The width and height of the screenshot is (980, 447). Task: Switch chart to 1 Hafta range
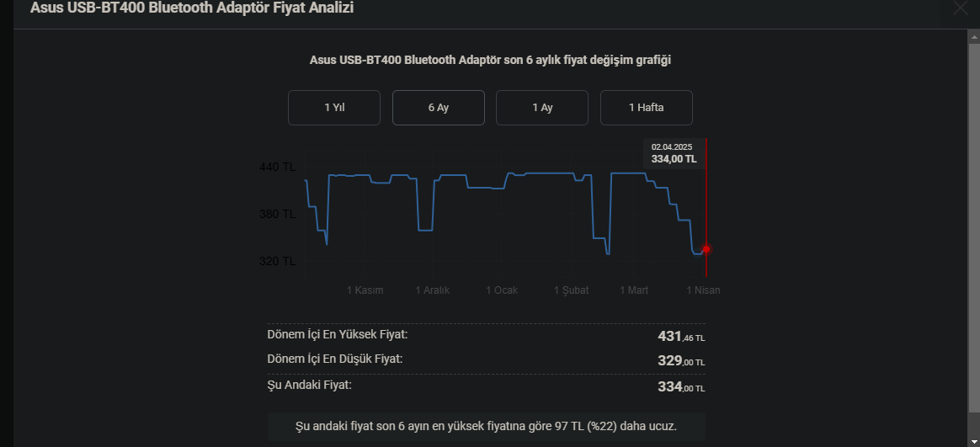(647, 108)
